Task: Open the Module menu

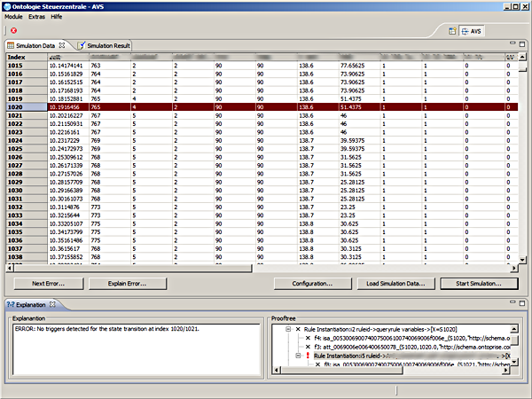Action: [x=13, y=17]
